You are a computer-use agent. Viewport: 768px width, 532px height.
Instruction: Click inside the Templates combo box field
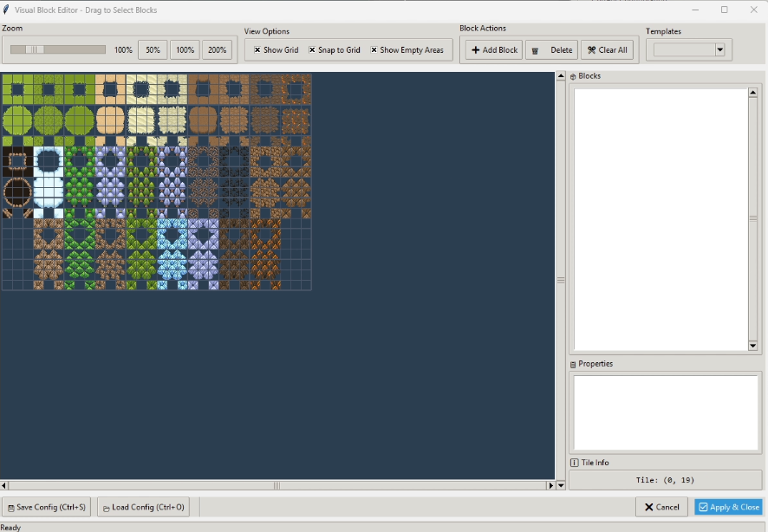tap(684, 49)
